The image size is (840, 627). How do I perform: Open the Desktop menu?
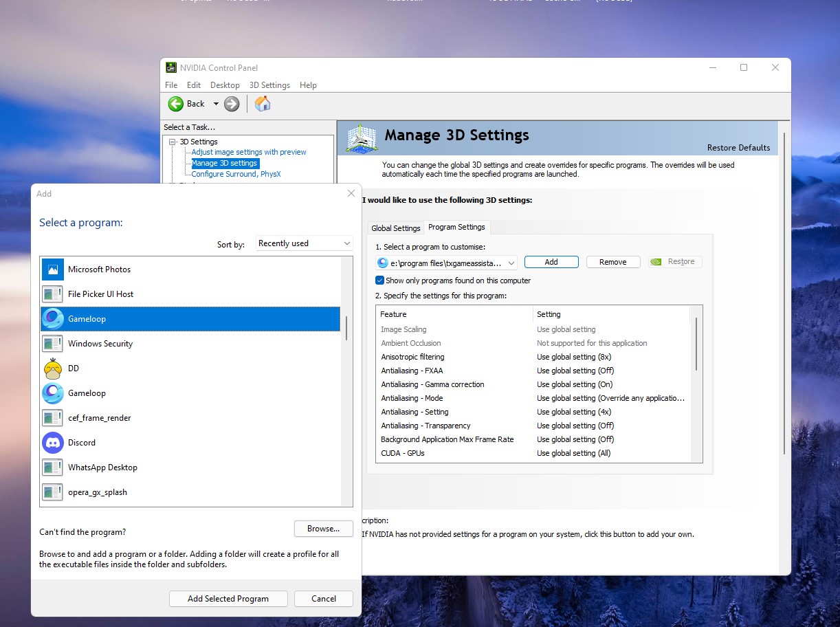click(x=225, y=85)
